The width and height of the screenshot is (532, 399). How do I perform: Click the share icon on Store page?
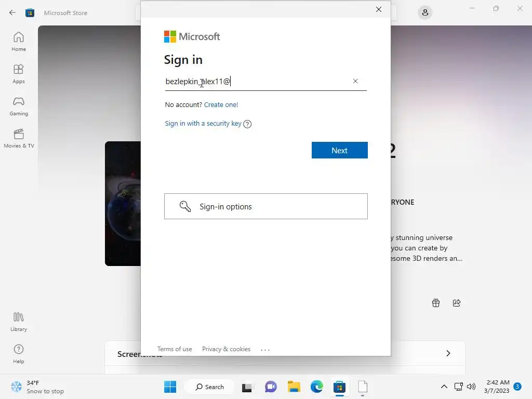(457, 303)
